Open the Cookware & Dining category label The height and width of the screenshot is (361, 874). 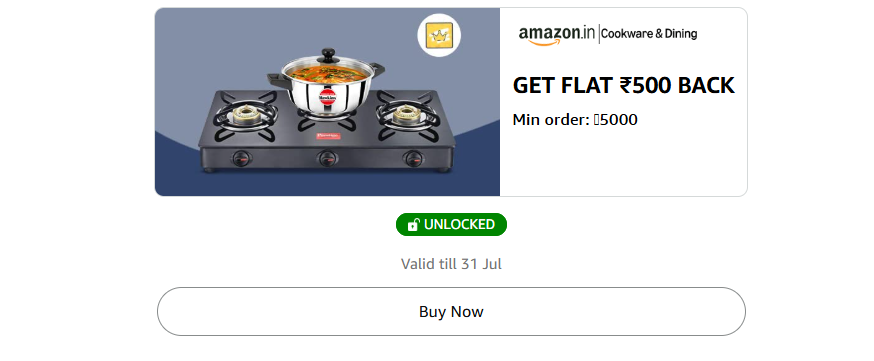pos(649,34)
